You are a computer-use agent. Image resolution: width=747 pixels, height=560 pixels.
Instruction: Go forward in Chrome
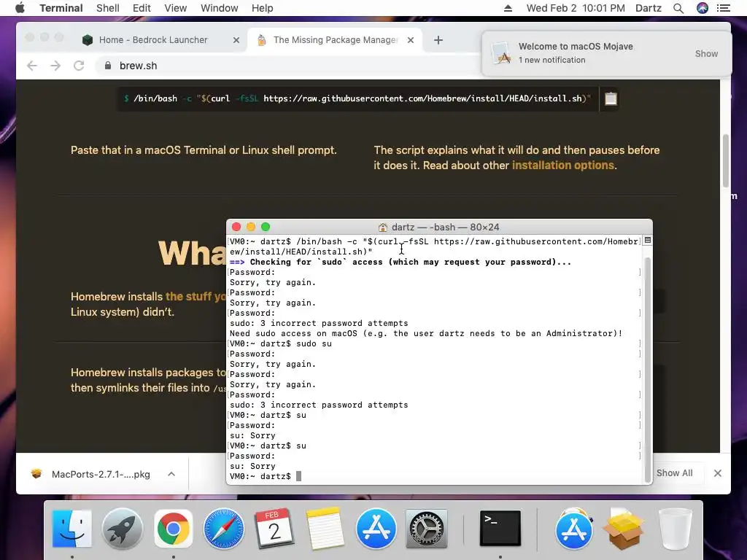pyautogui.click(x=55, y=66)
